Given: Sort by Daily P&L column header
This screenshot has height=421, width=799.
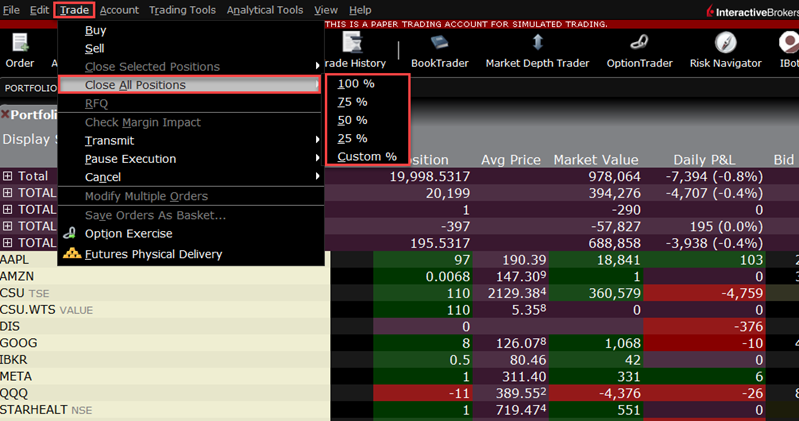Looking at the screenshot, I should tap(704, 160).
